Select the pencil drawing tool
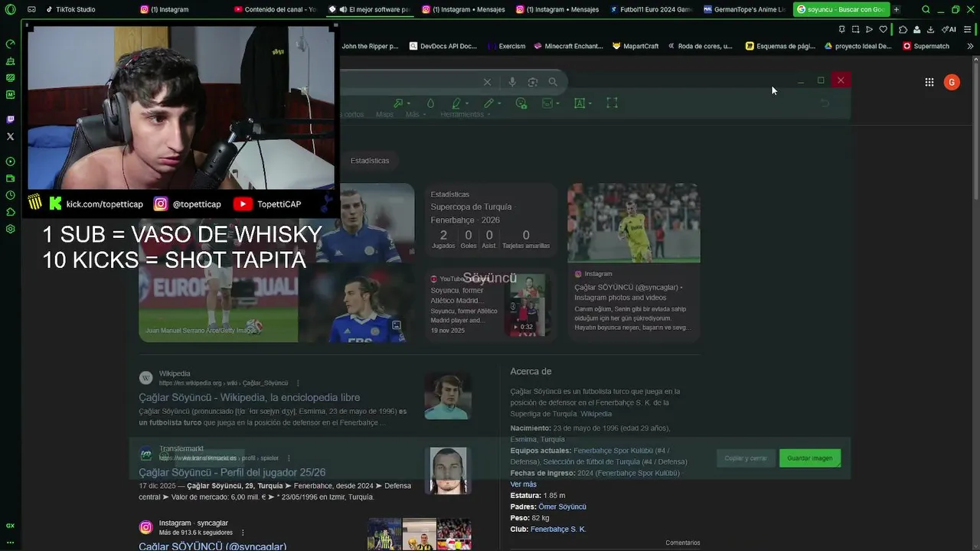Viewport: 980px width, 551px height. point(488,103)
